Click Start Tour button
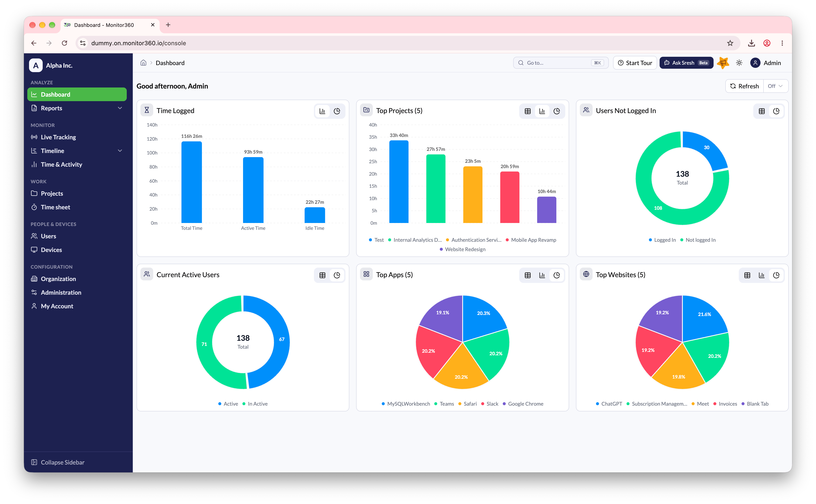 point(635,63)
